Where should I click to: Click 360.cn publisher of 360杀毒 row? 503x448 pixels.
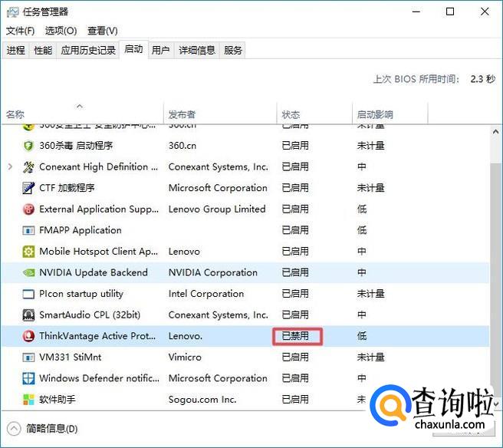(x=182, y=146)
